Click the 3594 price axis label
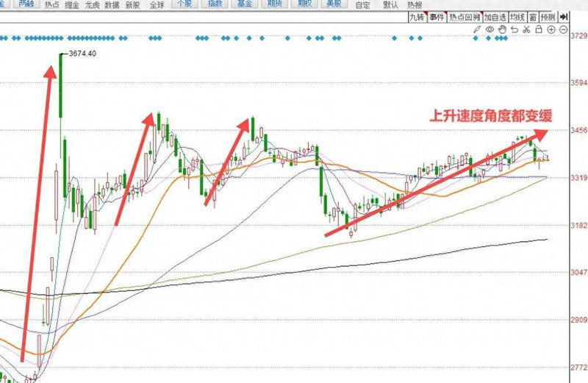The image size is (588, 383). point(579,83)
